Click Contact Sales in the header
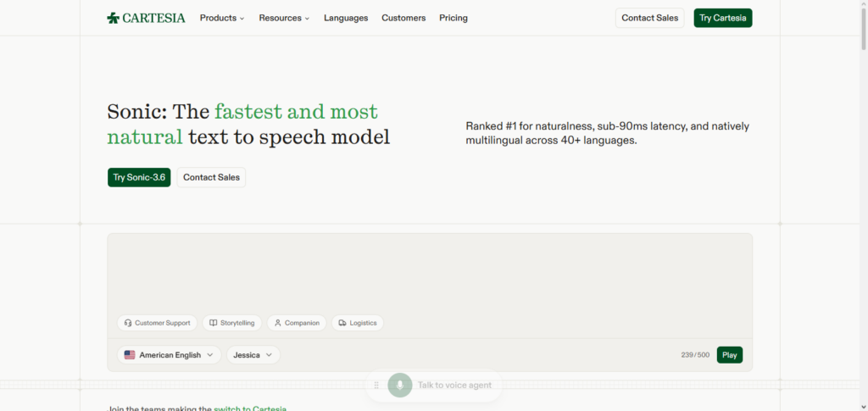The width and height of the screenshot is (868, 411). pyautogui.click(x=650, y=18)
